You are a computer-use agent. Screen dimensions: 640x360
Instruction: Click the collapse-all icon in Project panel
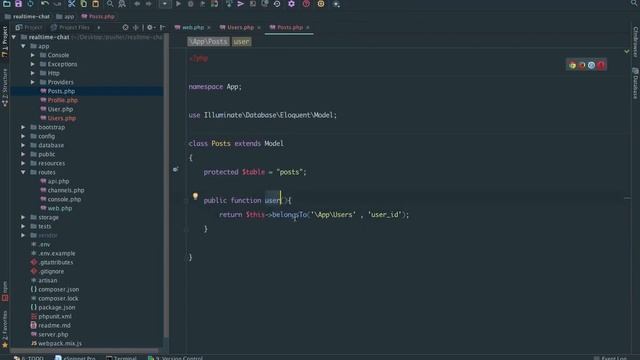tap(136, 27)
